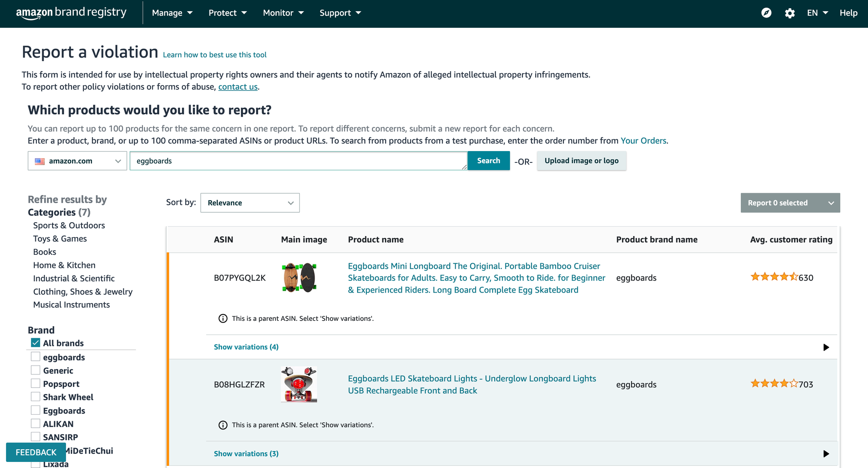Viewport: 868px width, 468px height.
Task: Enable the Generic brand filter
Action: pos(36,370)
